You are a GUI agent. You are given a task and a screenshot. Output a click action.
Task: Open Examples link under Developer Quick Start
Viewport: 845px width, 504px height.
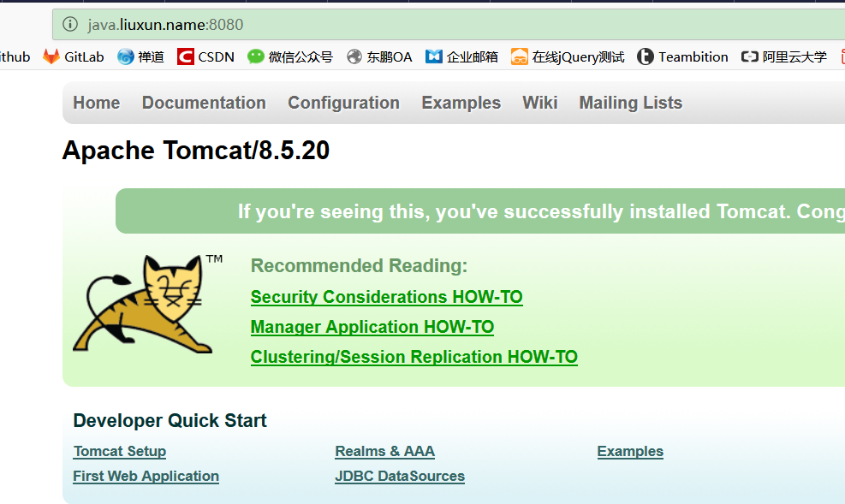(x=630, y=451)
